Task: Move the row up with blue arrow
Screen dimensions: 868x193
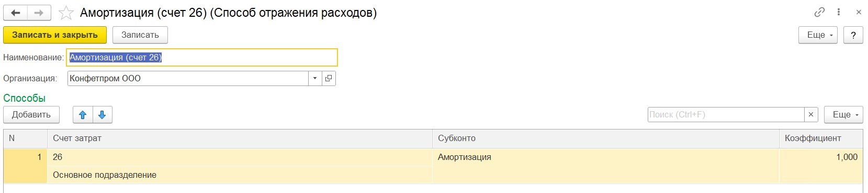Action: (x=83, y=115)
